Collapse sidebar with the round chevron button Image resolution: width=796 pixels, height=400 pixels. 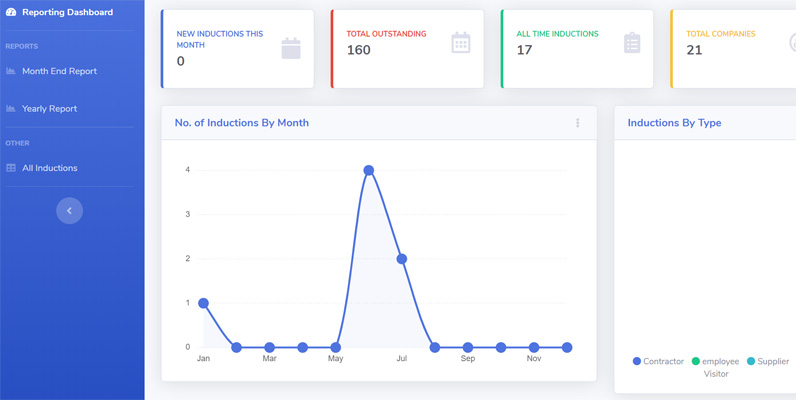click(70, 211)
